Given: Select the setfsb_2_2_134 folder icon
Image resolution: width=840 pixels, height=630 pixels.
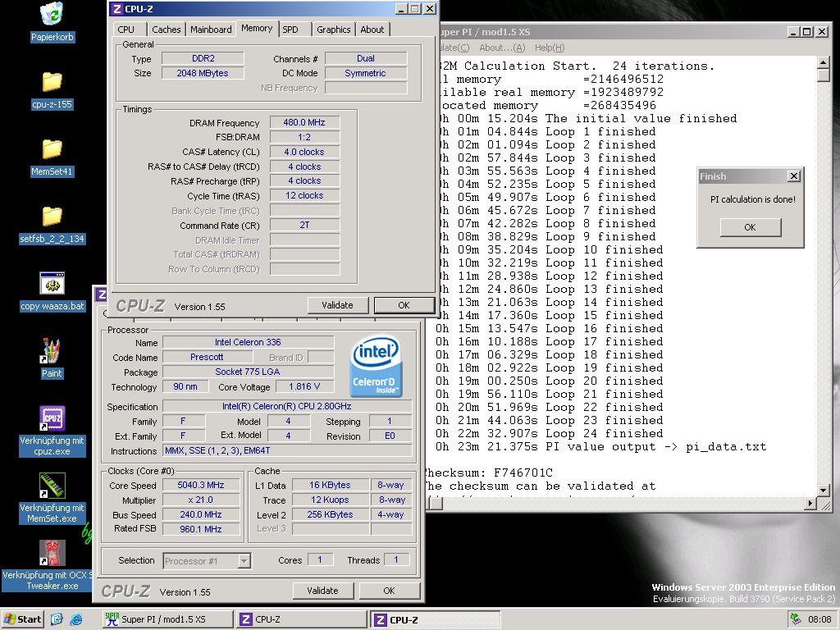Looking at the screenshot, I should click(x=52, y=217).
